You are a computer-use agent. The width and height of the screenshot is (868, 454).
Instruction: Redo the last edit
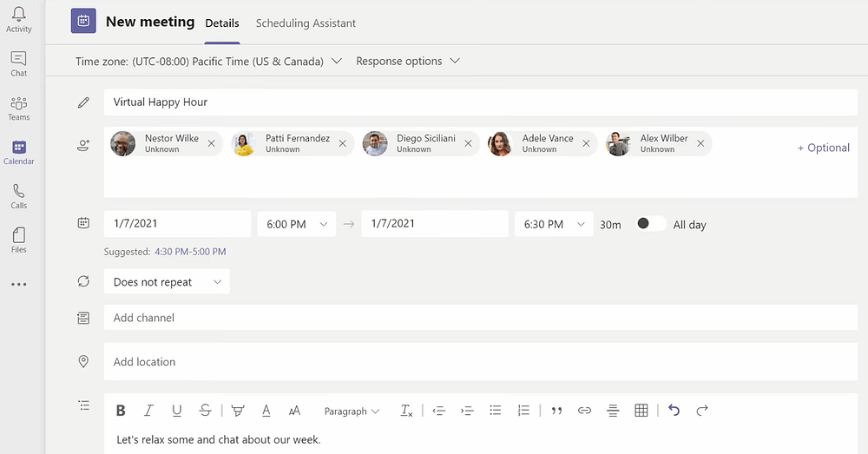coord(702,411)
